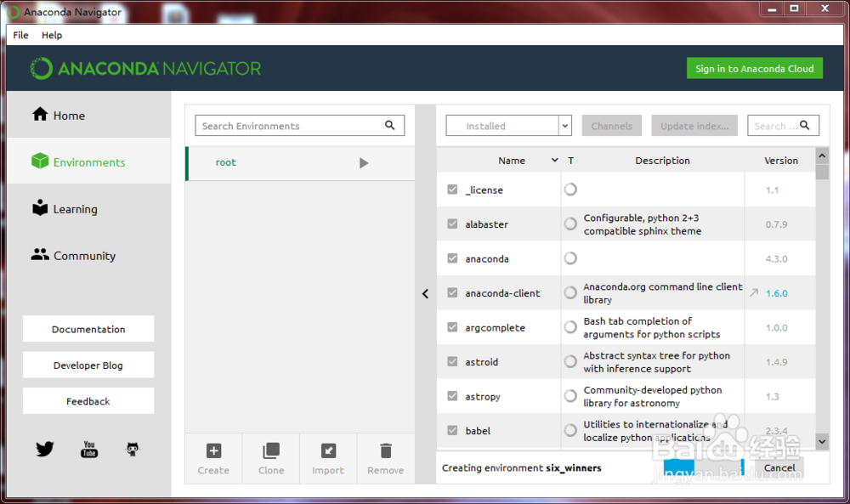850x504 pixels.
Task: Click the environment creation progress bar
Action: [x=704, y=467]
